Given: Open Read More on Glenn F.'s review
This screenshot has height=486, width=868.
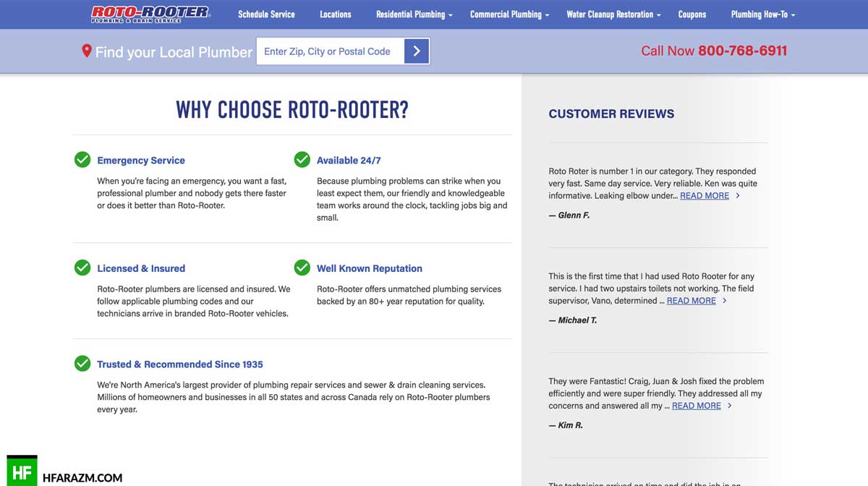Looking at the screenshot, I should point(705,196).
